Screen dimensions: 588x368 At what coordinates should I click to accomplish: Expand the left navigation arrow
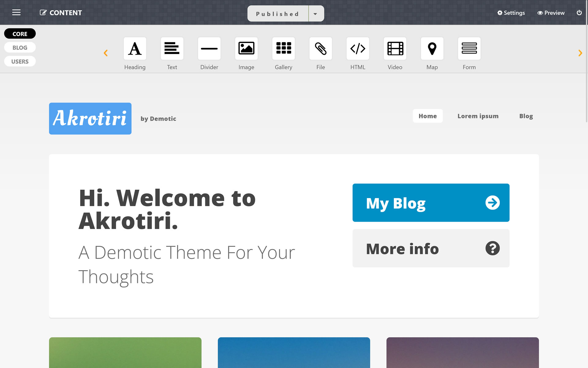point(105,52)
